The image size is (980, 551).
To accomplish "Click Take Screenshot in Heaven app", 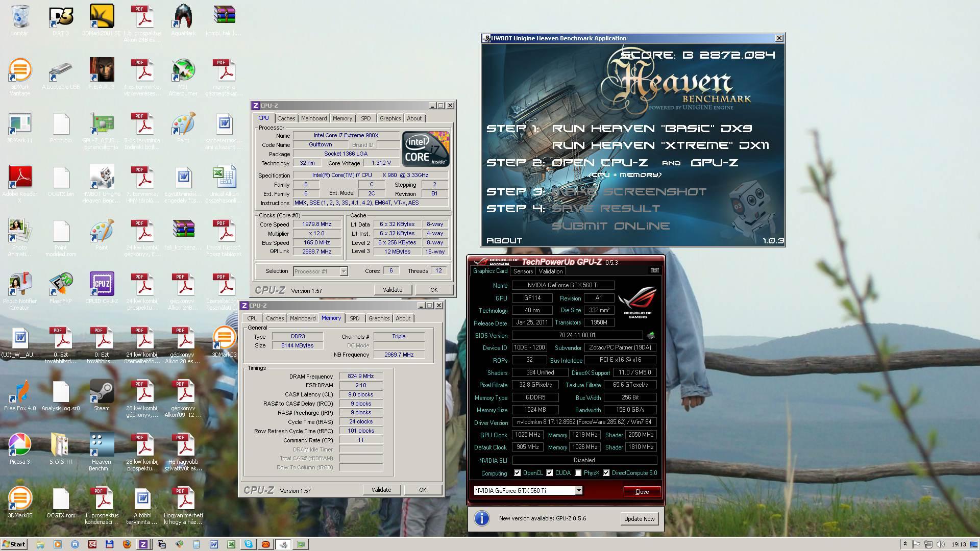I will pos(629,192).
